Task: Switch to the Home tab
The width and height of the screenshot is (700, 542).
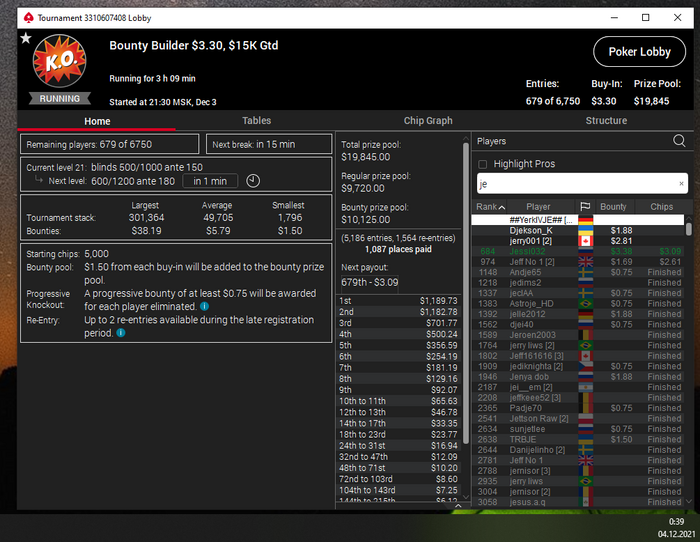Action: (97, 121)
